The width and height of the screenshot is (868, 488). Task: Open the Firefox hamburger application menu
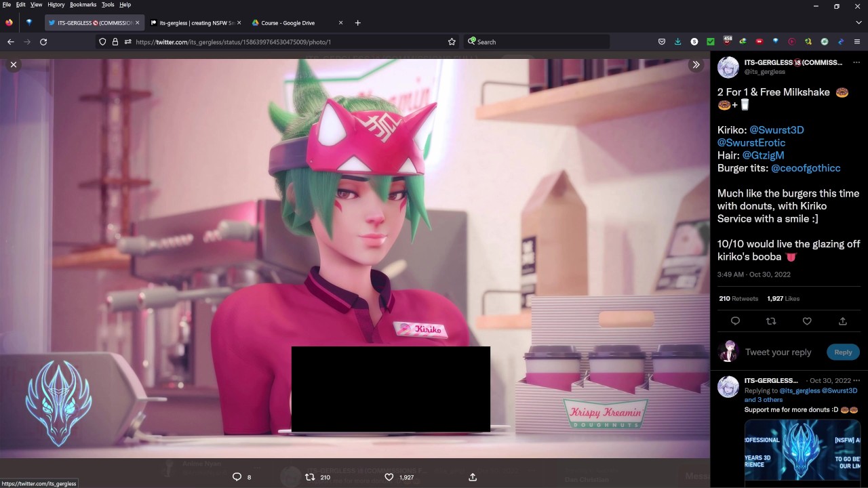click(x=857, y=42)
